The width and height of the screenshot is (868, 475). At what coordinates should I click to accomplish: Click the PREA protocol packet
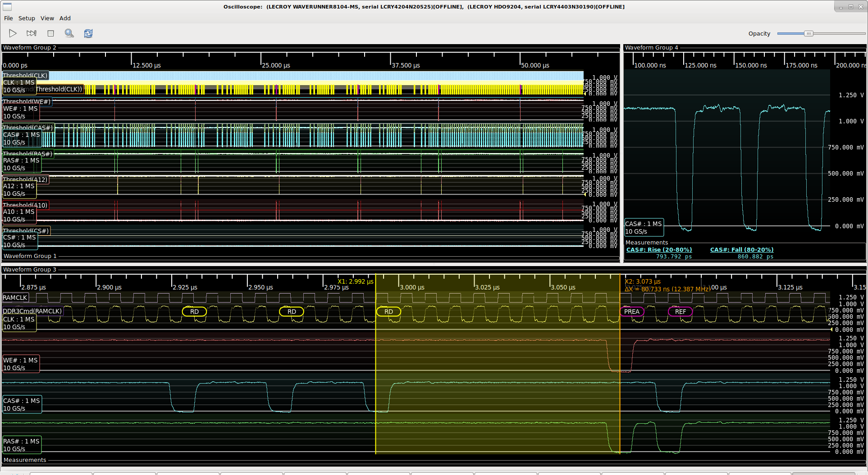(632, 312)
